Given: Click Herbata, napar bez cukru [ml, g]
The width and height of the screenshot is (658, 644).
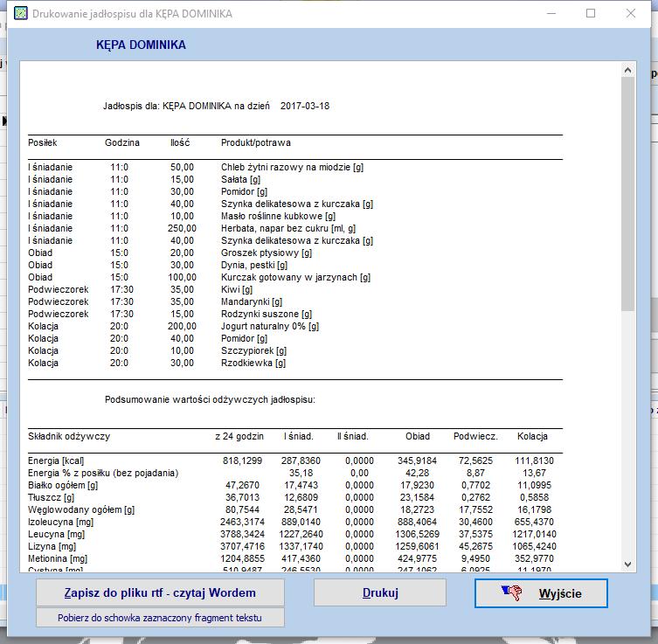Looking at the screenshot, I should point(288,228).
